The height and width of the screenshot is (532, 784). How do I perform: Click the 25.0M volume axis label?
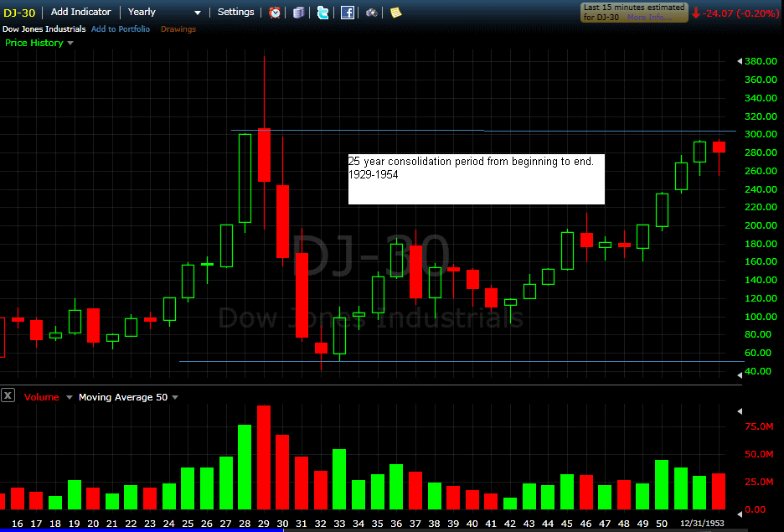[x=759, y=482]
